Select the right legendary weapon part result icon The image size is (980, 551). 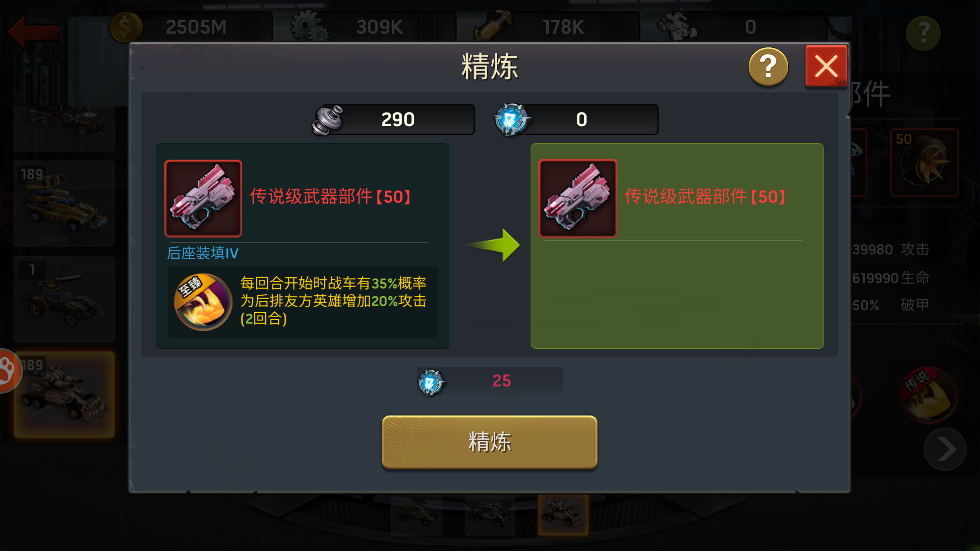(x=578, y=198)
